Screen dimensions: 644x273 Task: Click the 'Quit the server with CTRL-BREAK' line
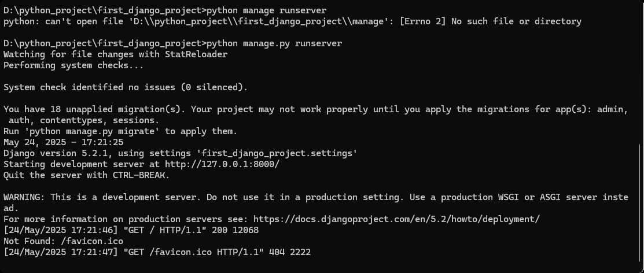tap(87, 175)
